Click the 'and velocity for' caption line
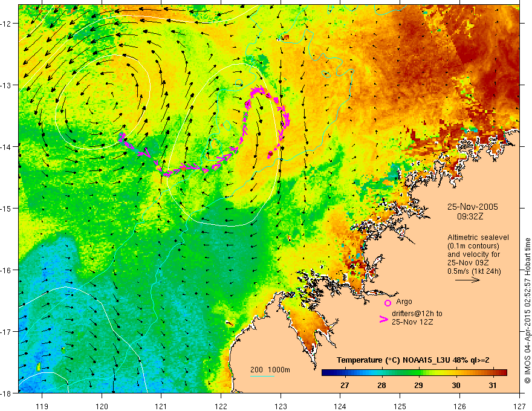 tap(473, 254)
